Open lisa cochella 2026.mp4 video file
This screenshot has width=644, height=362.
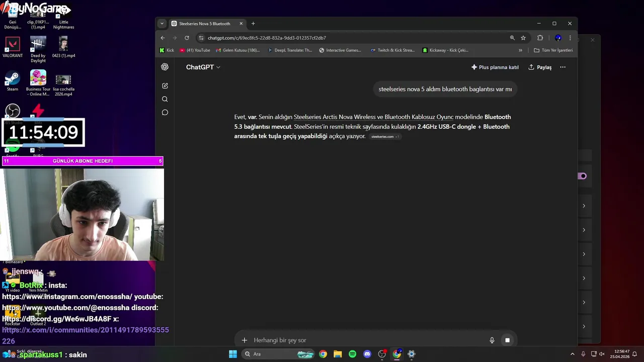pos(63,84)
